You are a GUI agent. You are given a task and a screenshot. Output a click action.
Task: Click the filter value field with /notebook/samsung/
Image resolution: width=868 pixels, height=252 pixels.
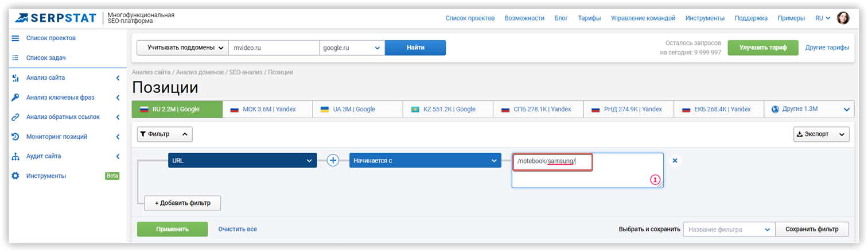pos(587,170)
